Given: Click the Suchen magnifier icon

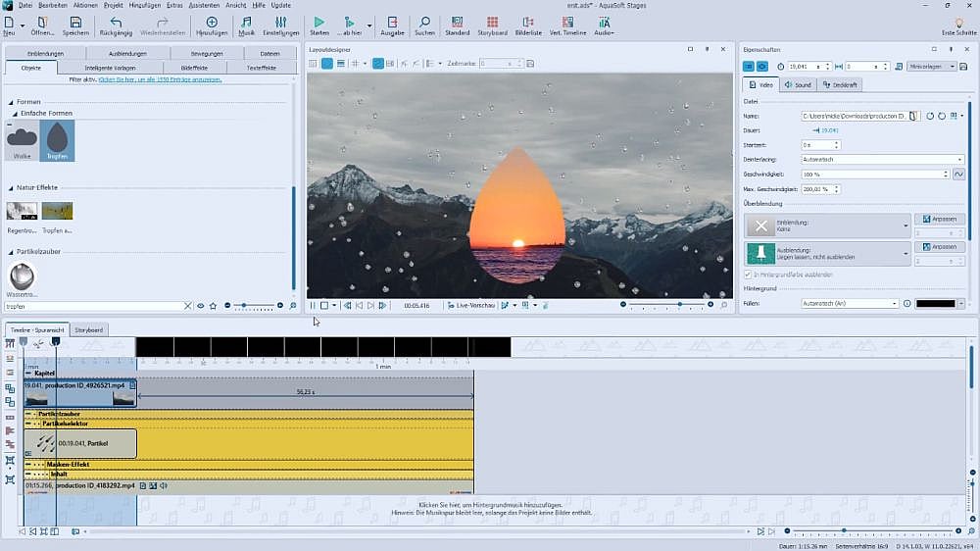Looking at the screenshot, I should click(424, 23).
